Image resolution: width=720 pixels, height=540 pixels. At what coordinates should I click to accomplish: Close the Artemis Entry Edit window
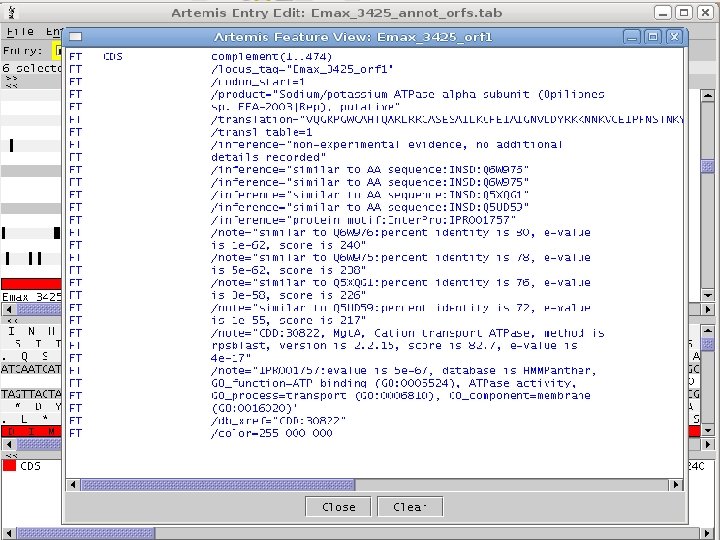[x=705, y=12]
